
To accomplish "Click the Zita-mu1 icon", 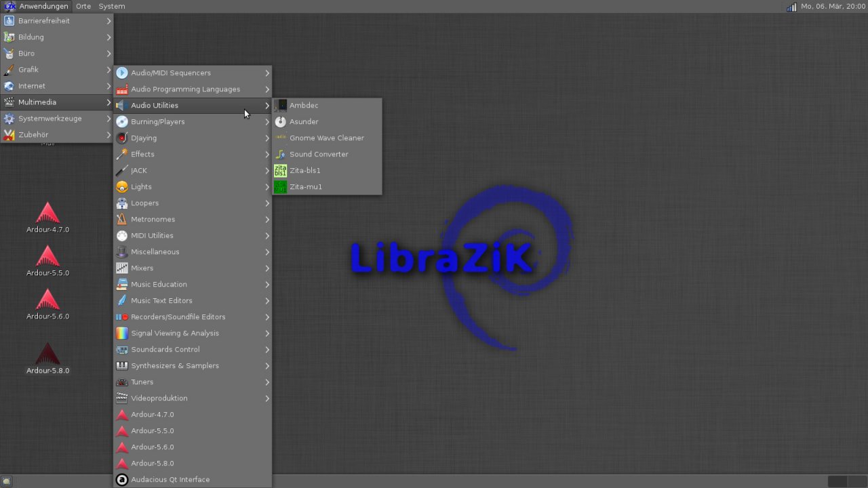I will pyautogui.click(x=280, y=187).
